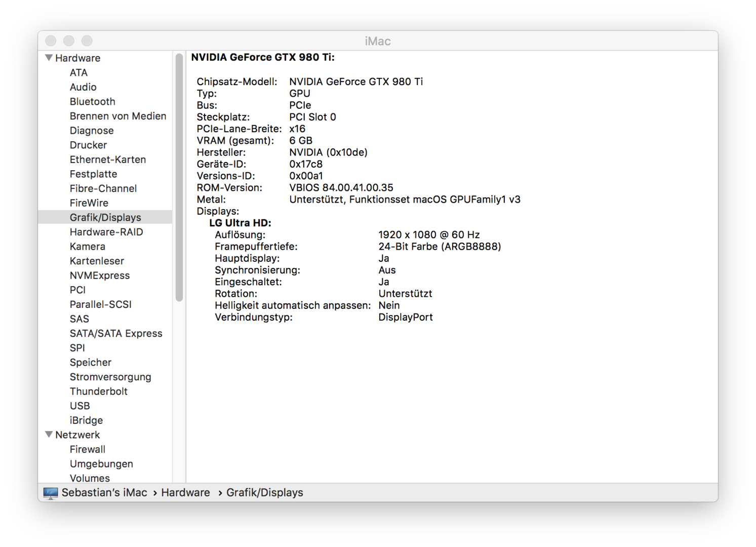Click the Steckplatz value PCI Slot 0
Screen dimensions: 756x547
click(x=312, y=117)
